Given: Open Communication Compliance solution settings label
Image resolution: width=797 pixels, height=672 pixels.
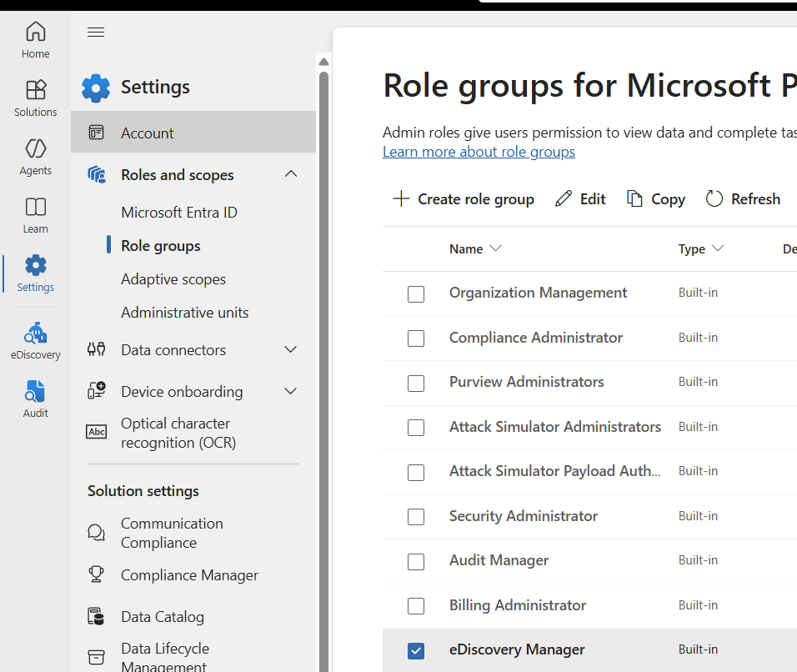Looking at the screenshot, I should pyautogui.click(x=172, y=533).
